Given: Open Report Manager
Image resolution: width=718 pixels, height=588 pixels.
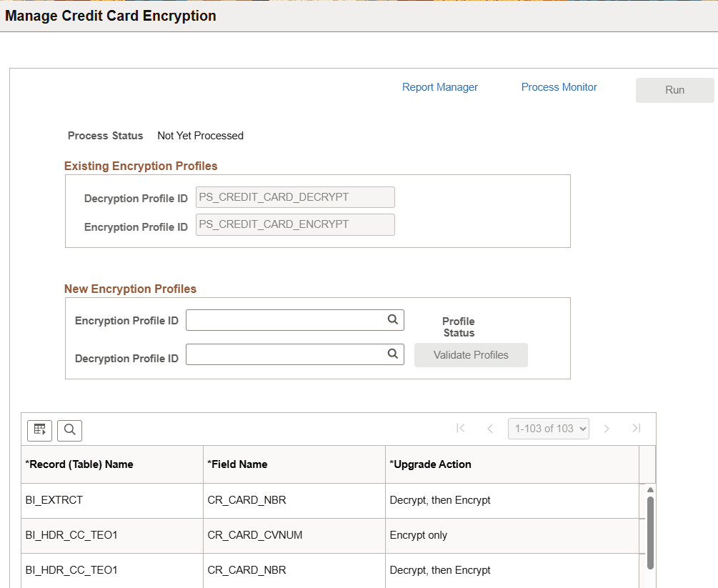Looking at the screenshot, I should coord(440,86).
